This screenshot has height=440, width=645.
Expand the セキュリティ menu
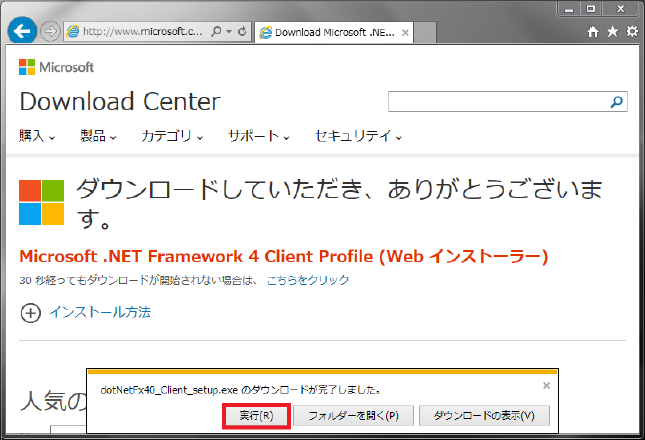[x=358, y=136]
